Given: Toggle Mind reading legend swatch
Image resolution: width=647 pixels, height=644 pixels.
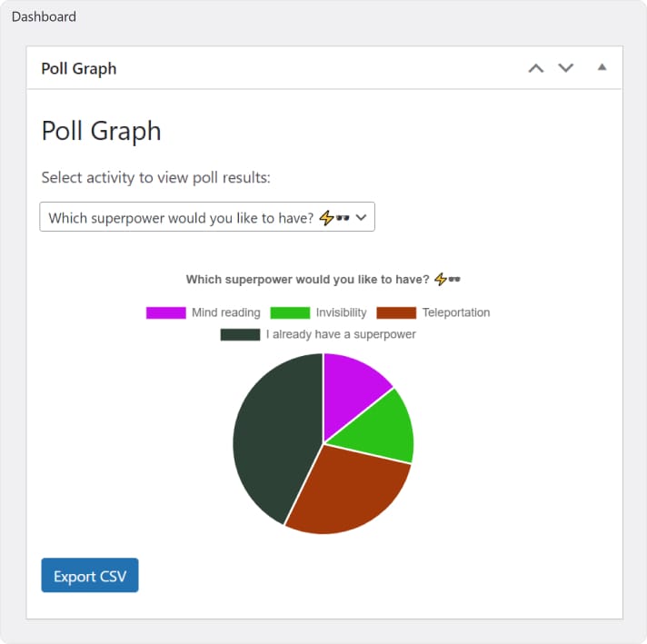Looking at the screenshot, I should click(x=165, y=312).
